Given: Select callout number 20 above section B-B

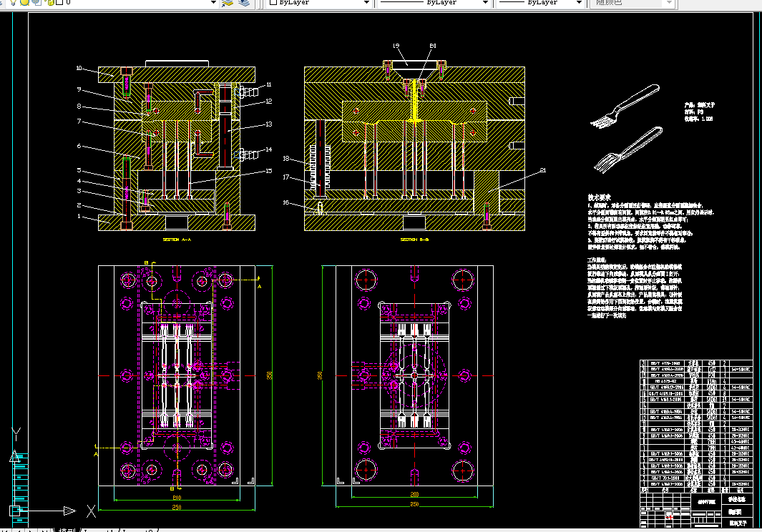Looking at the screenshot, I should (x=432, y=46).
